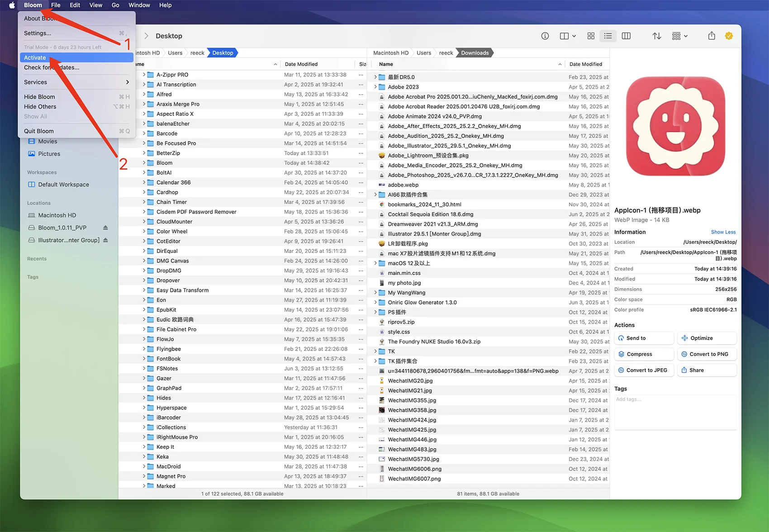This screenshot has height=532, width=769.
Task: Eject the Illustrator...nter Group] volume
Action: coord(105,240)
